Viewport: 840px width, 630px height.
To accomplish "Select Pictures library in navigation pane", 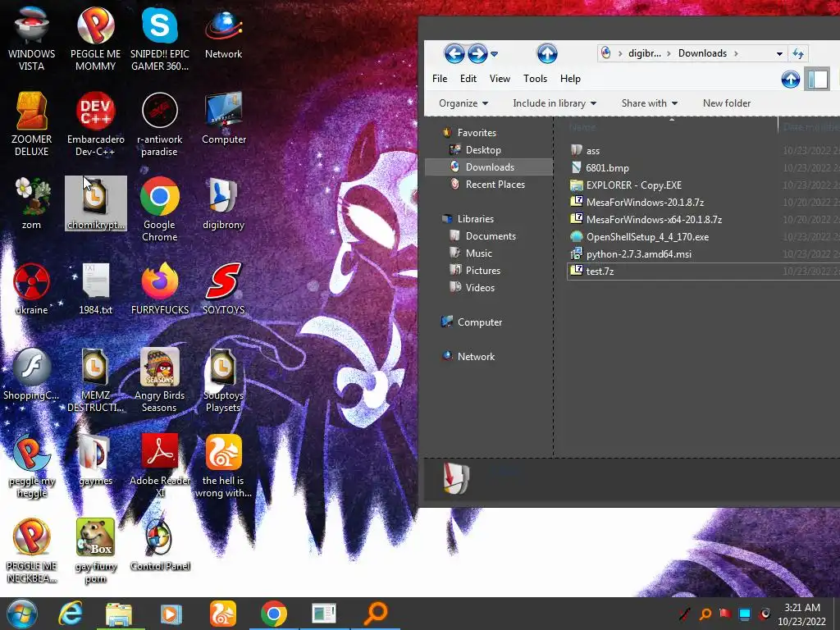I will click(482, 270).
